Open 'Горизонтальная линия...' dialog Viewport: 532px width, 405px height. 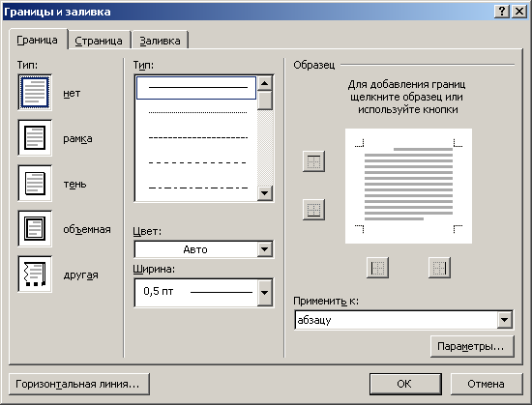(x=79, y=384)
